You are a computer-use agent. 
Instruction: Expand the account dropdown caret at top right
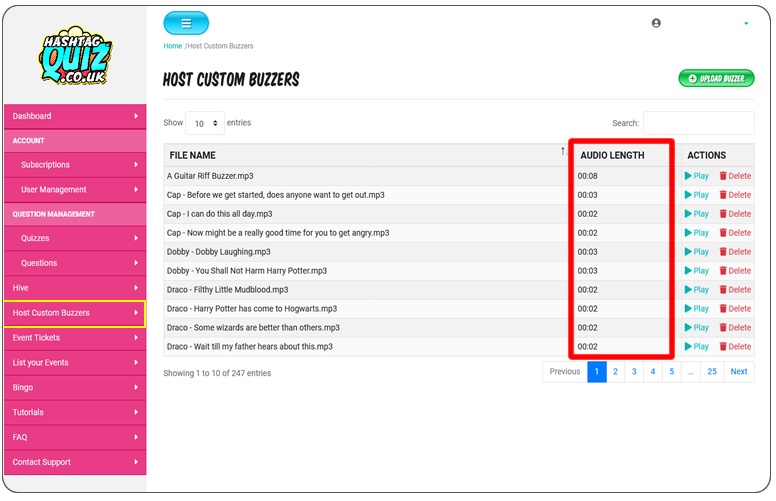coord(746,23)
